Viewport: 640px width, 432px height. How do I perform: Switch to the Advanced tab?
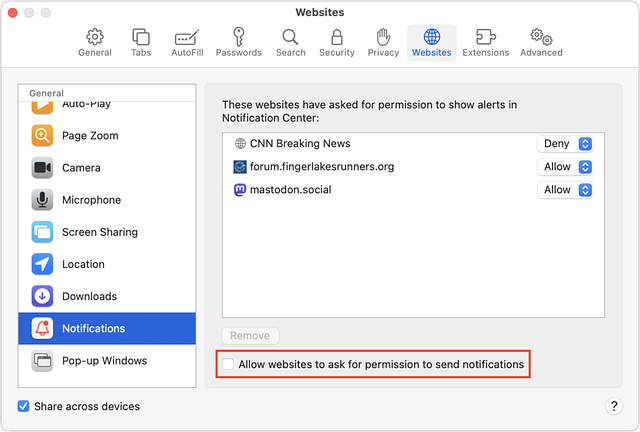[x=541, y=42]
